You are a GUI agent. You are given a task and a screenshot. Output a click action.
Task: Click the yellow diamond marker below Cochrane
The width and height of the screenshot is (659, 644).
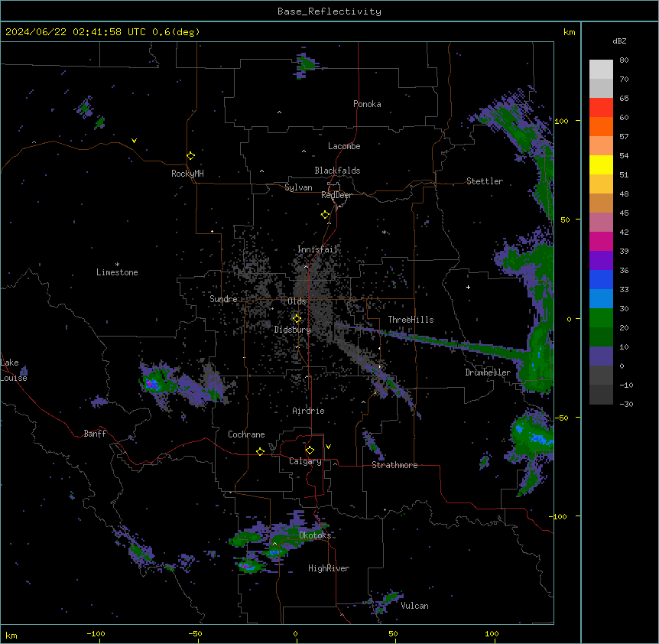point(260,451)
